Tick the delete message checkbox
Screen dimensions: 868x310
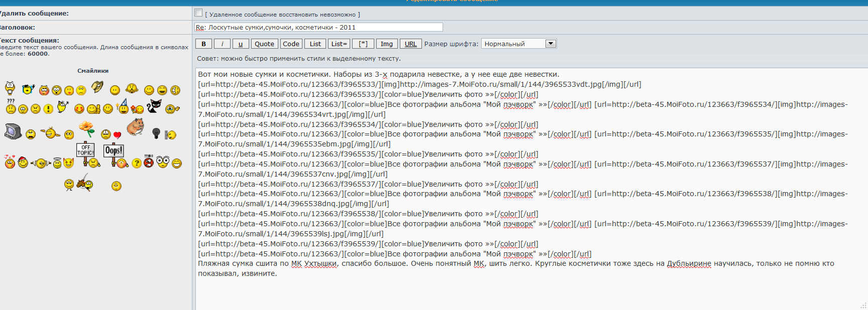tap(199, 13)
